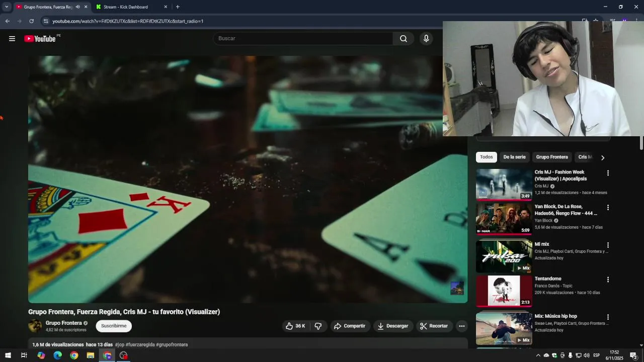This screenshot has height=362, width=644.
Task: Open Google Chrome from taskbar
Action: click(x=74, y=355)
